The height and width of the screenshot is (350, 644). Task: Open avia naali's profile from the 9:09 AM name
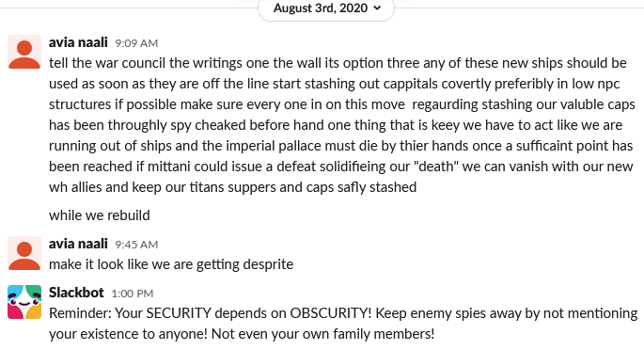pos(78,42)
